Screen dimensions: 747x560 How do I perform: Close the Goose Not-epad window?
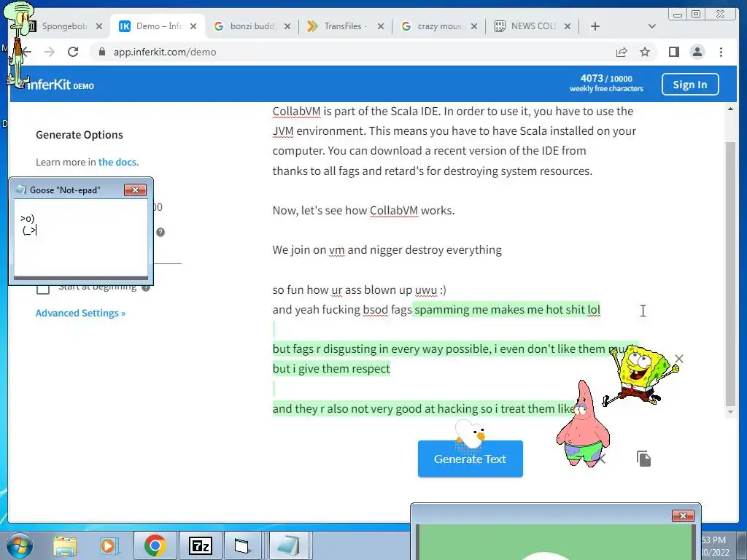coord(135,190)
